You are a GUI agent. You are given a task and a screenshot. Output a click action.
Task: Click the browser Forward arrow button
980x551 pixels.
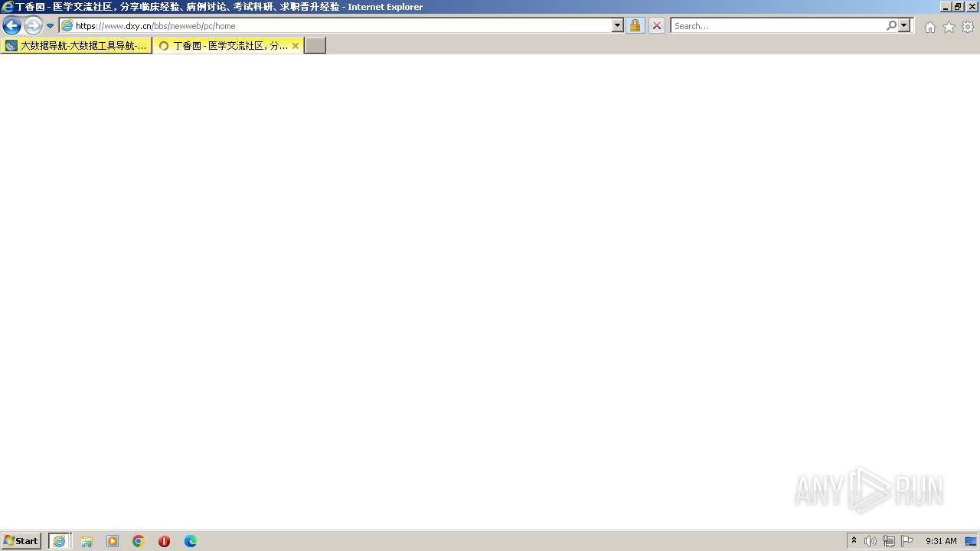pos(33,26)
